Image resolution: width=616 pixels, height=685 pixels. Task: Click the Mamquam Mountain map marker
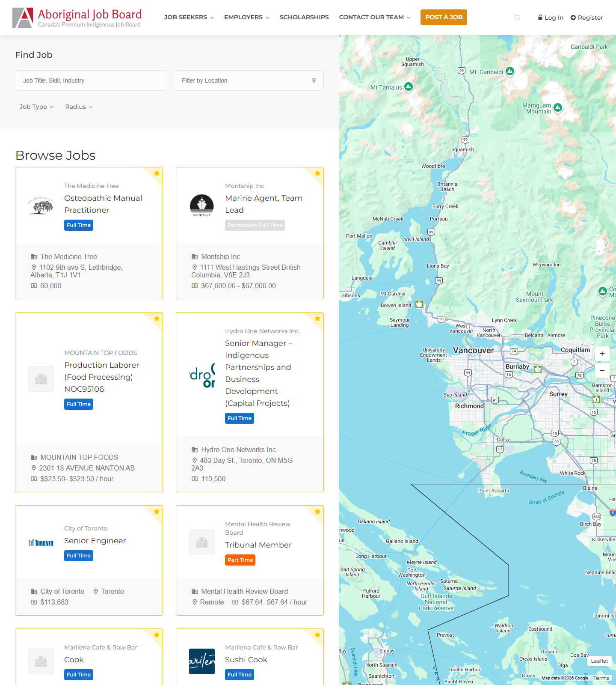point(557,107)
